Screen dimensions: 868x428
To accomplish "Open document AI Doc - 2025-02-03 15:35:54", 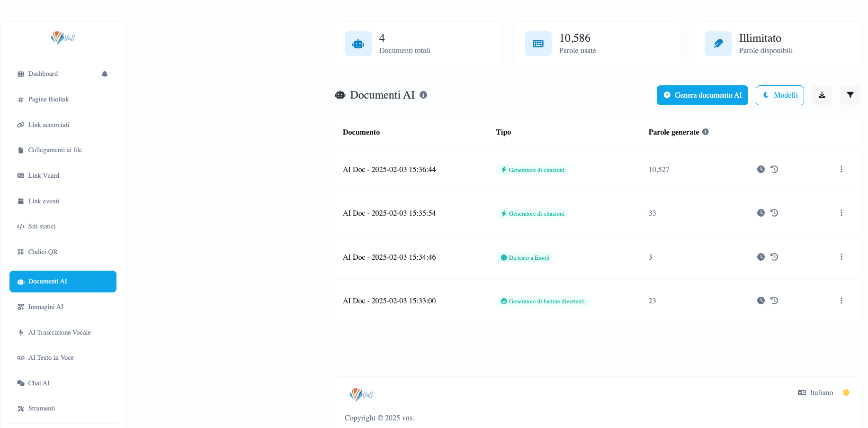I will (x=389, y=213).
